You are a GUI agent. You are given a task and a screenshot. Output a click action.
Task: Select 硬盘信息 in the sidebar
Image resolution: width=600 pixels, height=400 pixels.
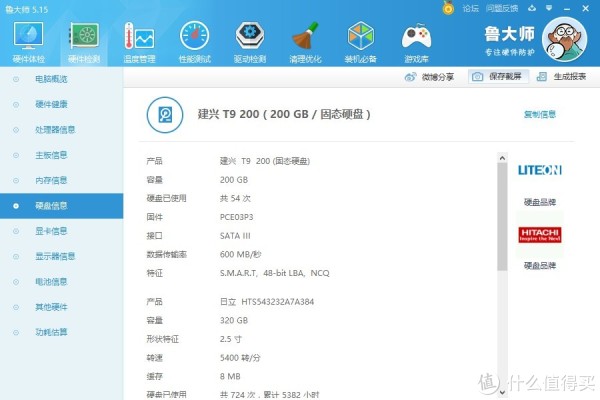click(x=62, y=206)
